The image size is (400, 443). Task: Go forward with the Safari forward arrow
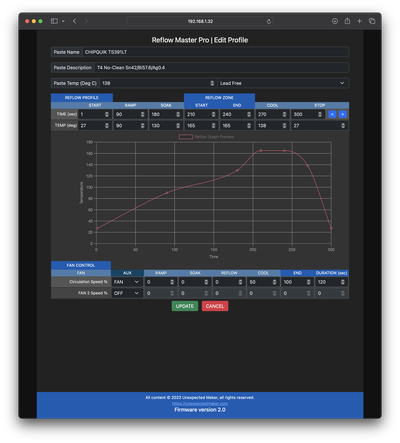(86, 21)
